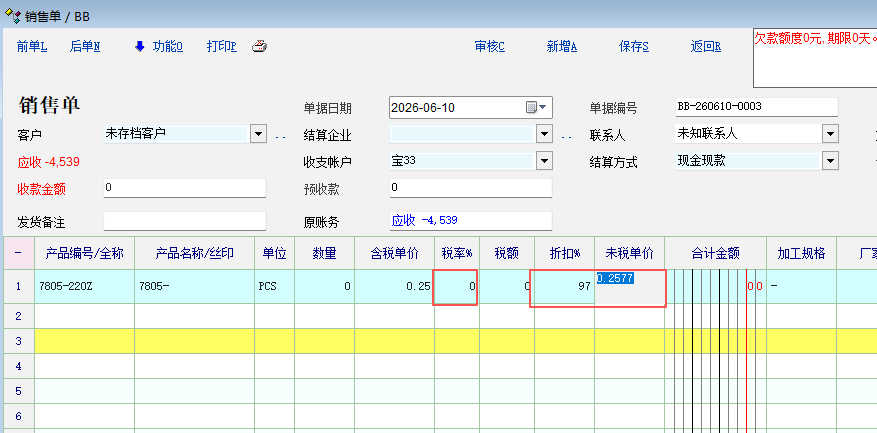Expand the 联系人 dropdown
The height and width of the screenshot is (433, 877).
(x=830, y=134)
